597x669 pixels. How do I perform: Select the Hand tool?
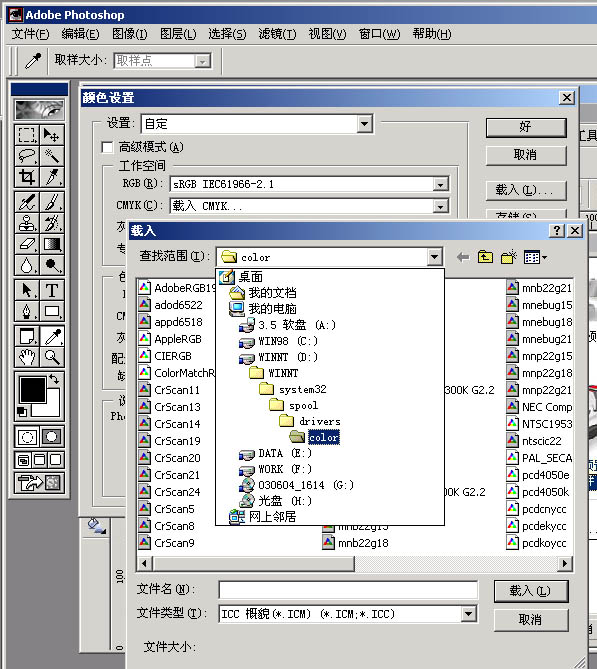tap(27, 357)
